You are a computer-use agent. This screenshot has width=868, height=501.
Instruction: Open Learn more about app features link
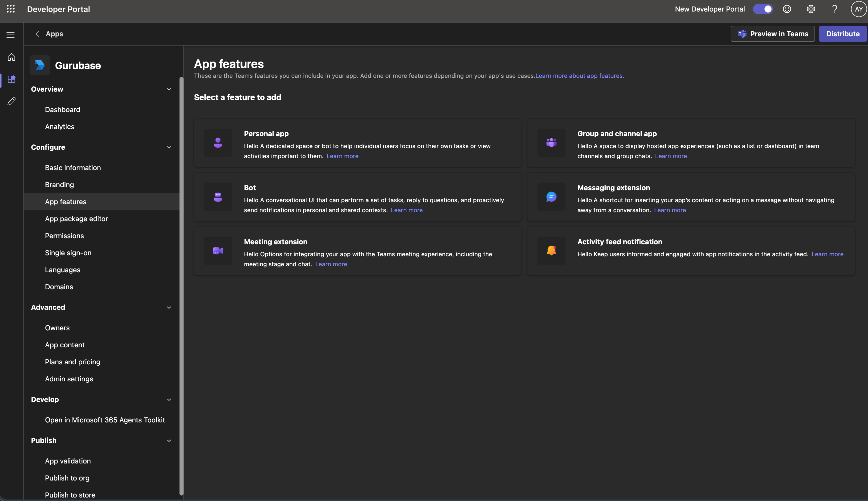579,76
